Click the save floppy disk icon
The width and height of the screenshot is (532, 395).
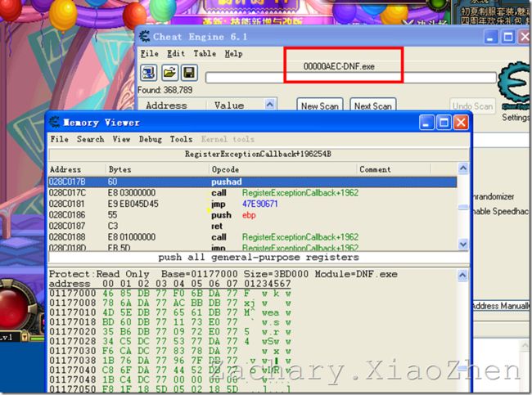pos(189,73)
